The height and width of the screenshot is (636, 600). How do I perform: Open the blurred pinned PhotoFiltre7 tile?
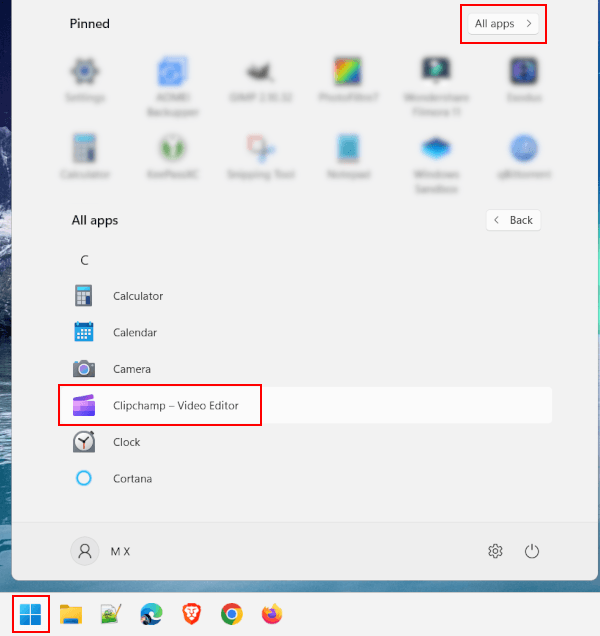[x=348, y=81]
